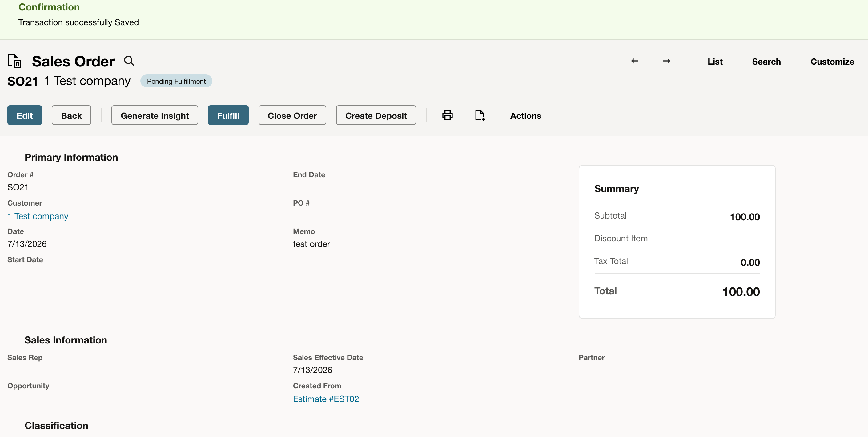The width and height of the screenshot is (868, 437).
Task: Click the Confirmation banner title
Action: click(49, 7)
